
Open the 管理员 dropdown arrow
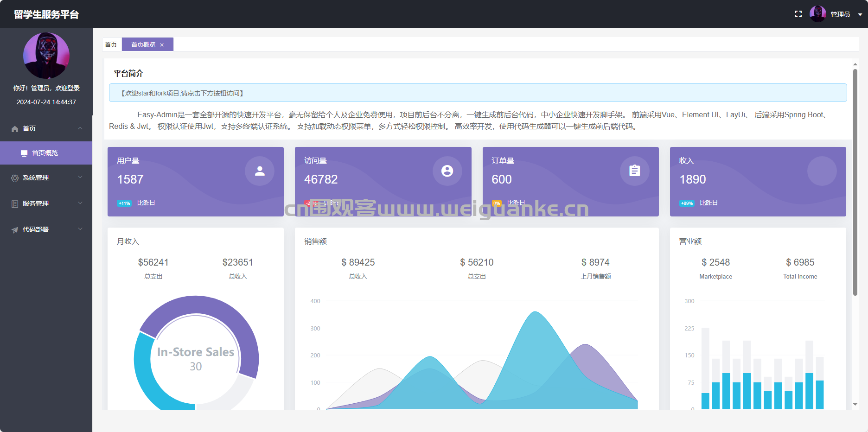(x=860, y=15)
